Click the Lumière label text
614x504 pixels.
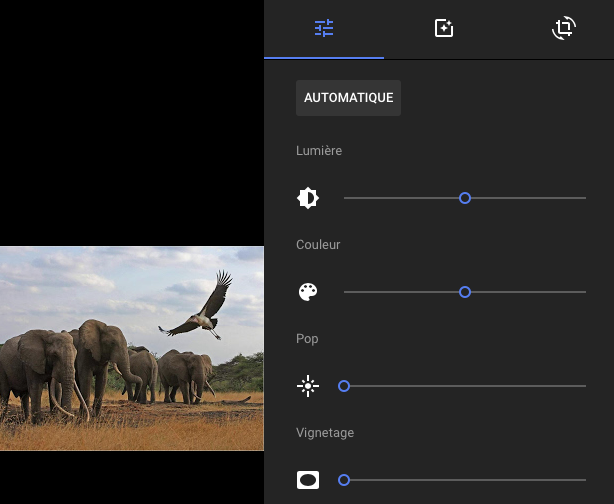tap(319, 151)
